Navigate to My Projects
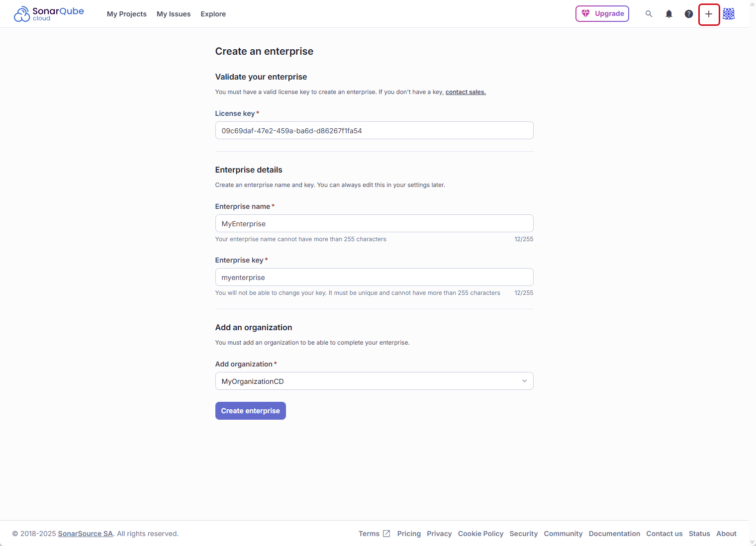Screen dimensions: 756x546 click(x=126, y=14)
